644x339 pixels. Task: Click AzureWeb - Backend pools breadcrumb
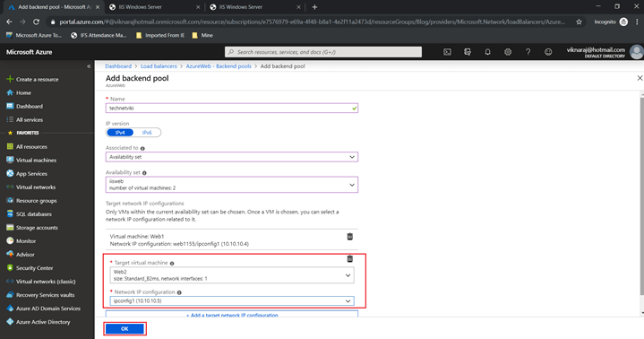click(x=219, y=66)
